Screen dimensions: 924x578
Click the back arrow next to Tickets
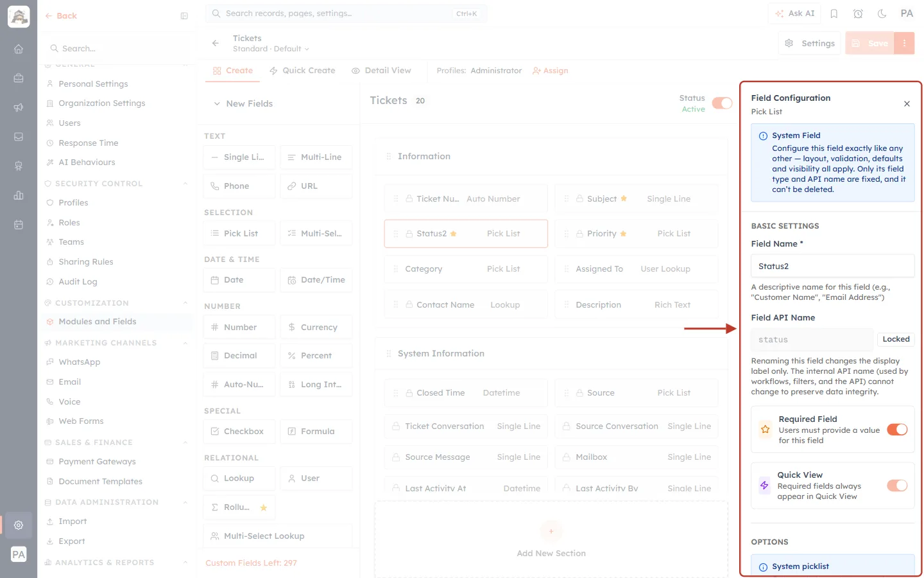tap(216, 43)
